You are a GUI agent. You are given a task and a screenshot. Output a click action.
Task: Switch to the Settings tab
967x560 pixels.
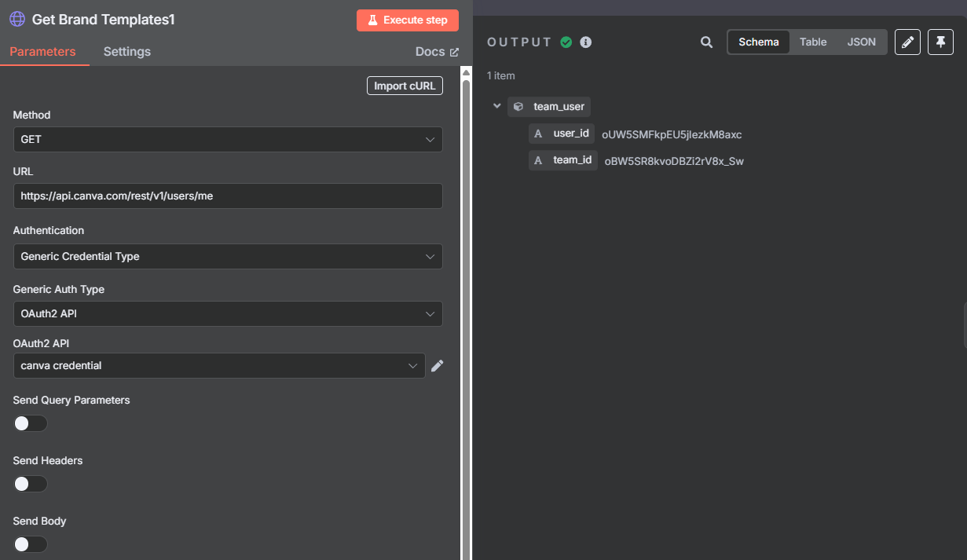coord(127,52)
